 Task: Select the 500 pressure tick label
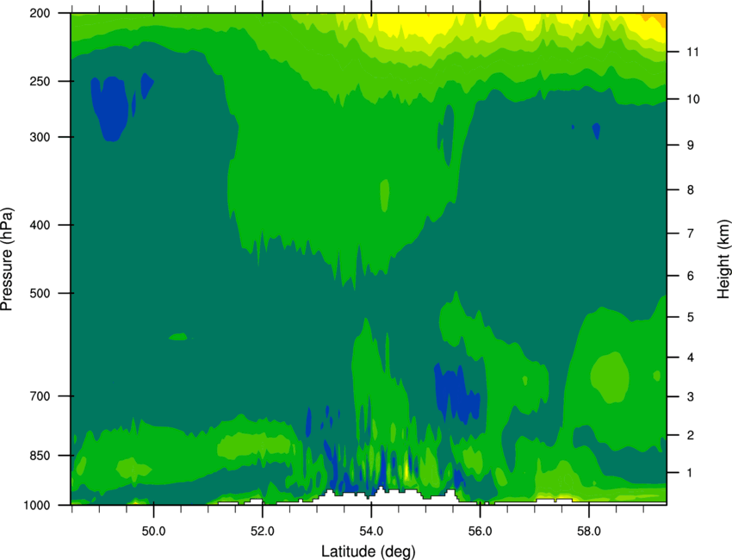40,293
